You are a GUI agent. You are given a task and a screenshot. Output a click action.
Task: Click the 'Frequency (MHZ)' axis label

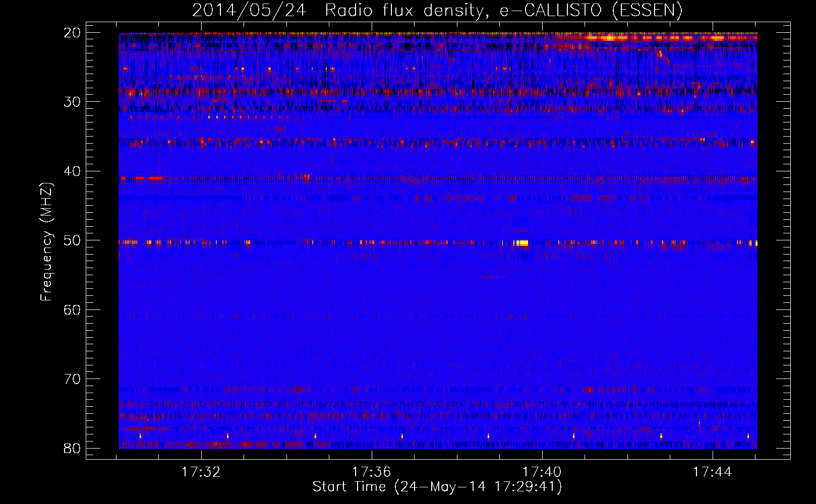pos(46,242)
